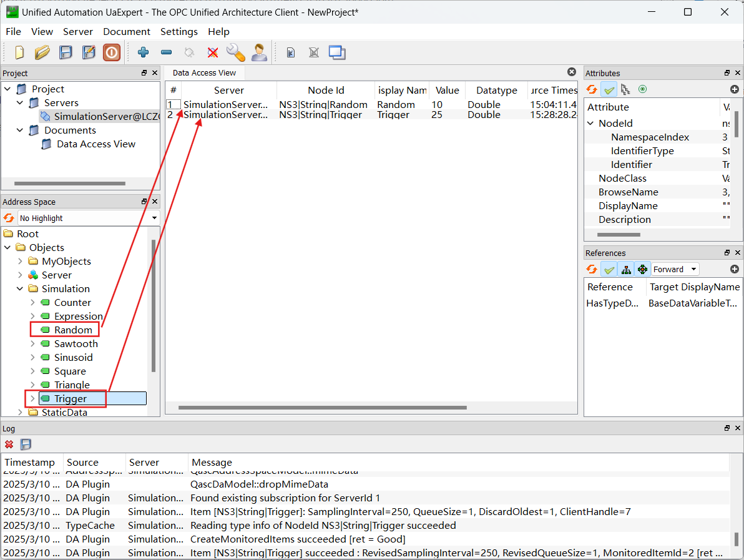Open the Document menu
Screen dimensions: 744x560
pyautogui.click(x=126, y=31)
